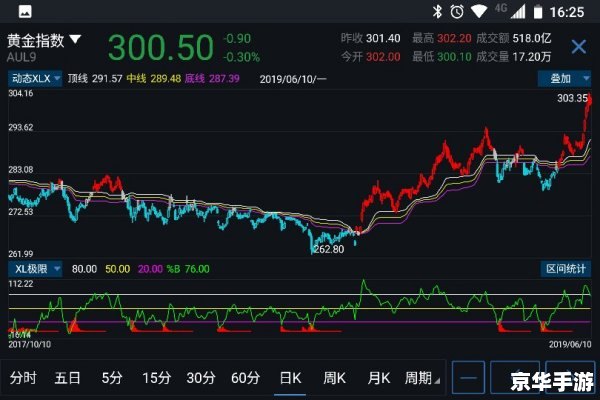Screen dimensions: 600x400
Task: Tap the zoom out minus button
Action: click(x=468, y=378)
